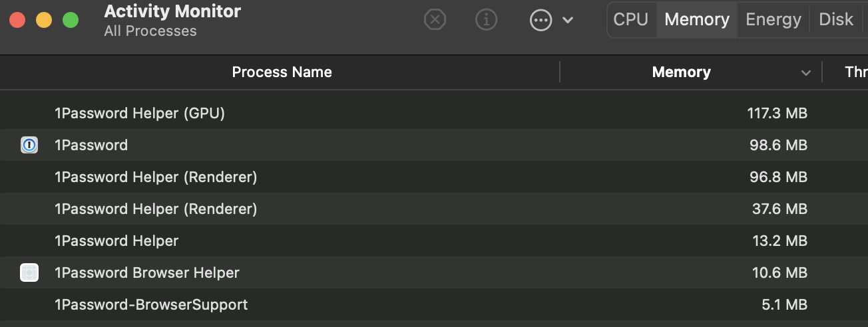Sort by Process Name column header
This screenshot has height=327, width=868.
[x=282, y=72]
